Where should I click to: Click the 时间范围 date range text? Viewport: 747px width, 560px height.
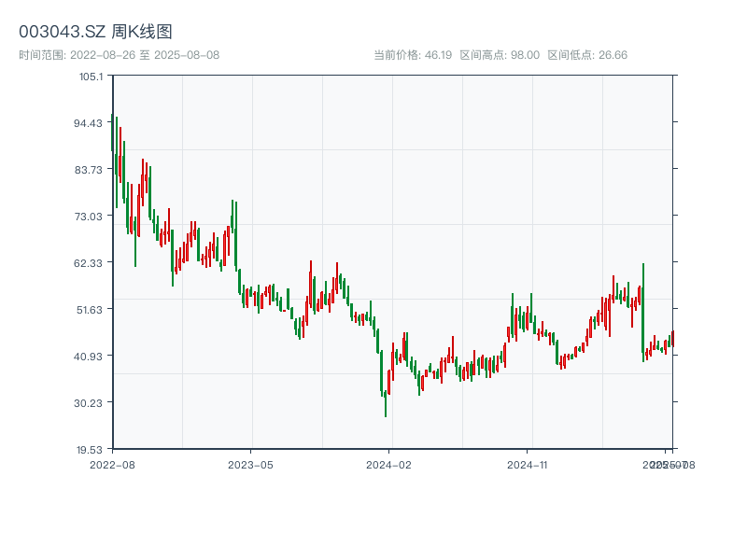[x=119, y=55]
